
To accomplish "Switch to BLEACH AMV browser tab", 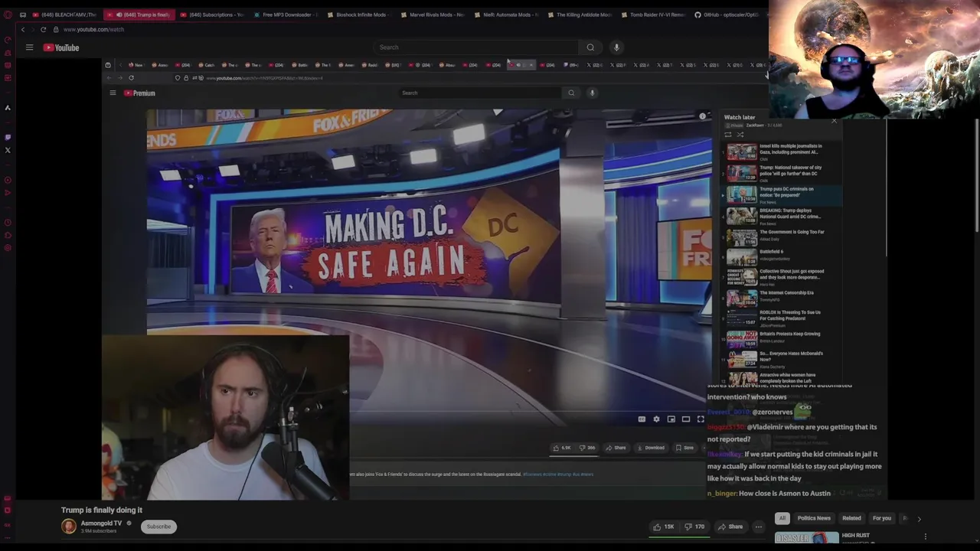I will [x=64, y=15].
